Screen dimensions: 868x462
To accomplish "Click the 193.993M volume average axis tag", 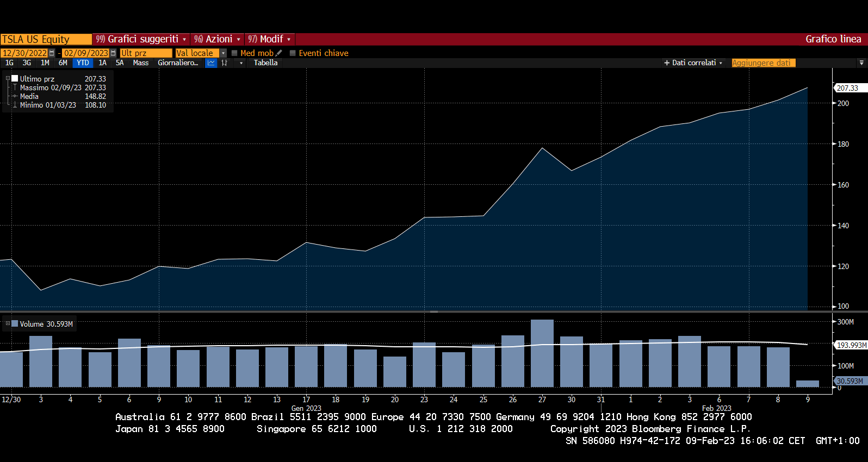I will pos(851,345).
